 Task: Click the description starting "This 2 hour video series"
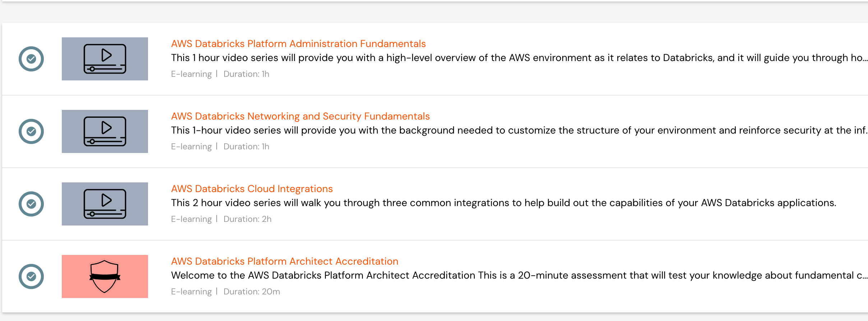pos(504,203)
